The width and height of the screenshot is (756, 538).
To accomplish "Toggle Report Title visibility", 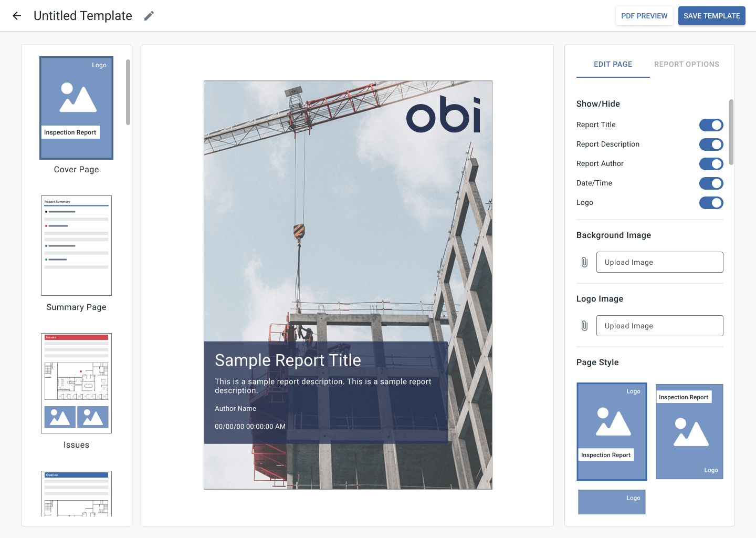I will (x=711, y=125).
